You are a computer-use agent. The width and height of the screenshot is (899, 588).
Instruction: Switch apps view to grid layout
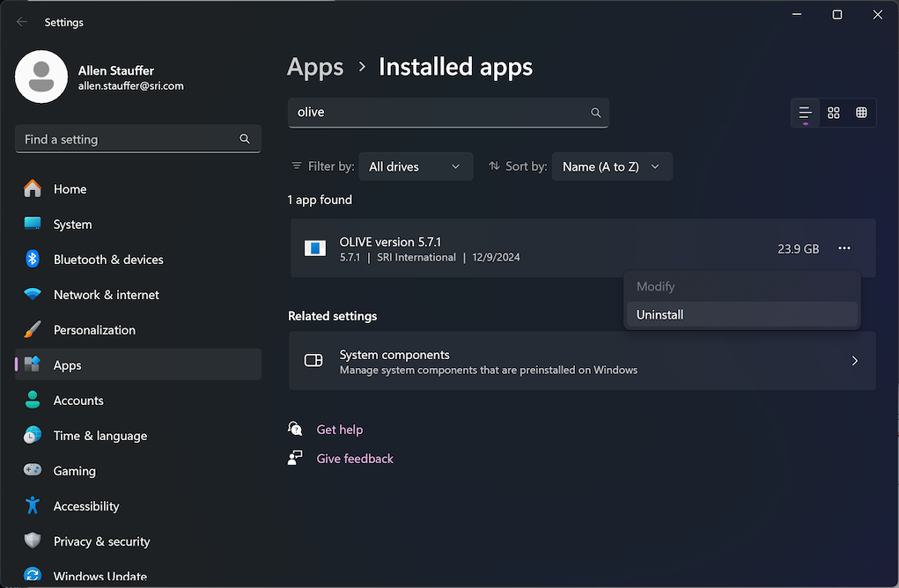click(860, 113)
